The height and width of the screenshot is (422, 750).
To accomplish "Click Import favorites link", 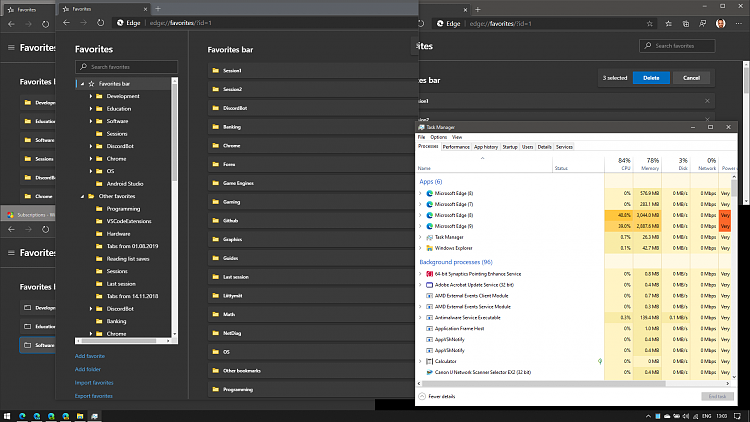I will (94, 383).
